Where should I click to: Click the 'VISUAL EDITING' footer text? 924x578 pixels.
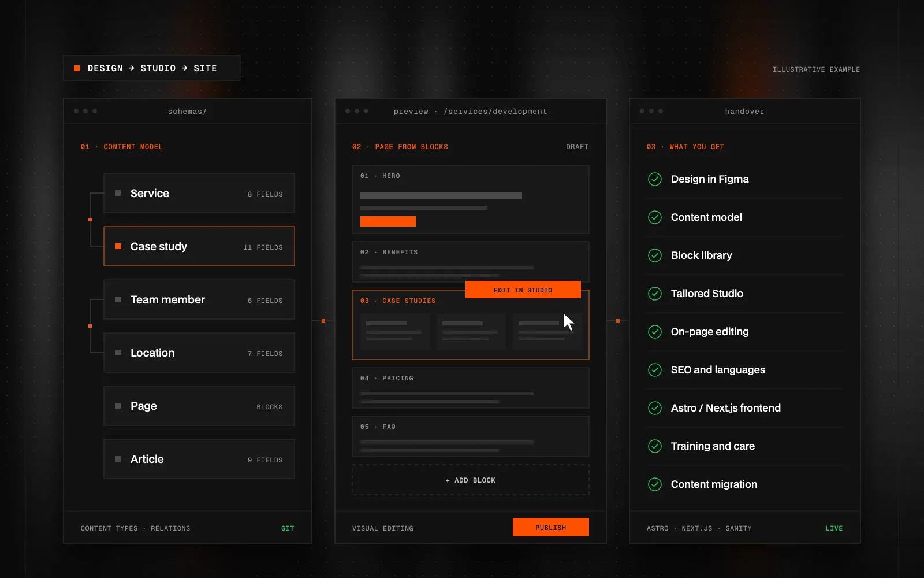pyautogui.click(x=383, y=528)
